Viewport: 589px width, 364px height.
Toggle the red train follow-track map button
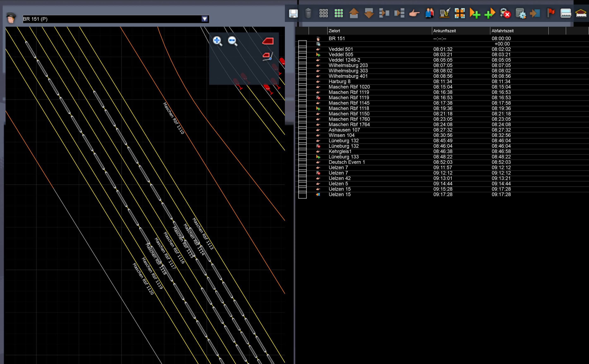pos(268,56)
